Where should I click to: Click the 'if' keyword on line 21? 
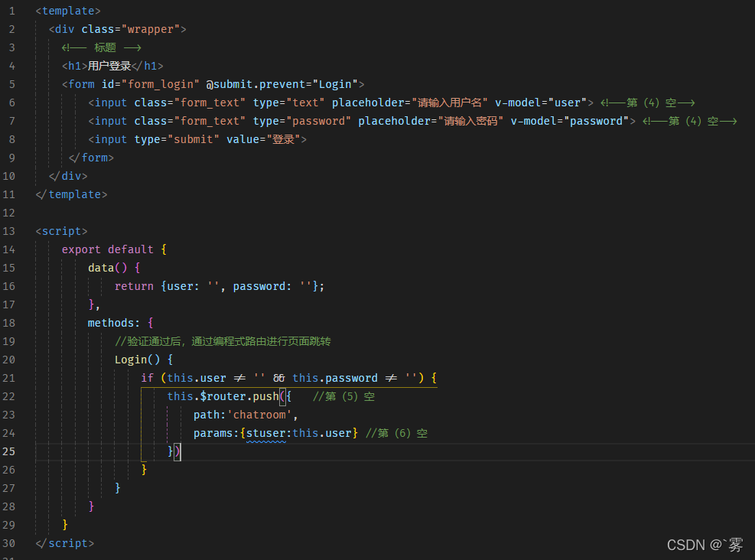click(148, 378)
